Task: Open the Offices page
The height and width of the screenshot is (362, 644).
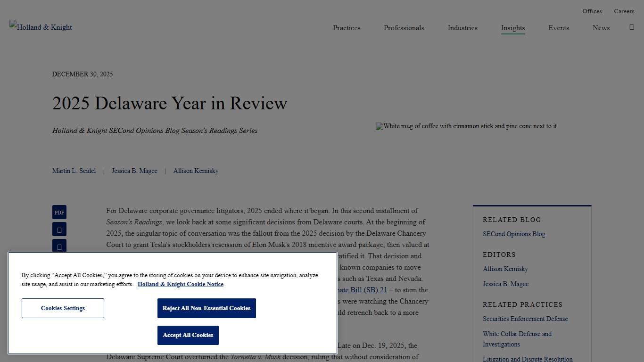Action: 592,11
